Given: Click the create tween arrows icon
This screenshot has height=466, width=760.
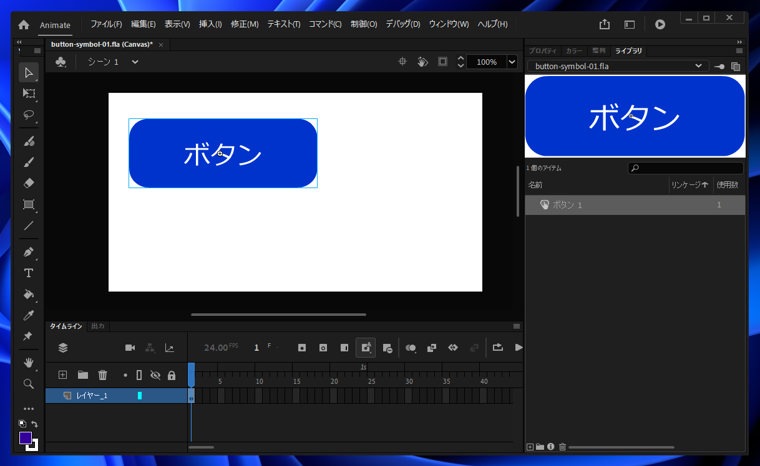Looking at the screenshot, I should 453,347.
